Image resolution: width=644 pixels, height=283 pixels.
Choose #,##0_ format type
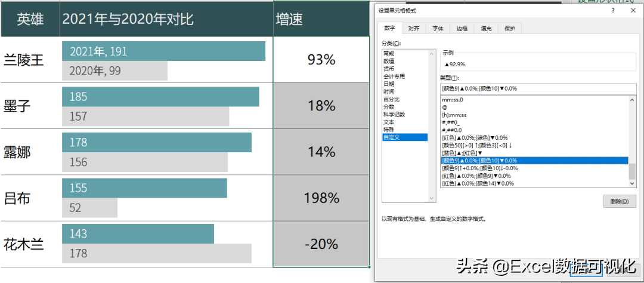click(534, 122)
